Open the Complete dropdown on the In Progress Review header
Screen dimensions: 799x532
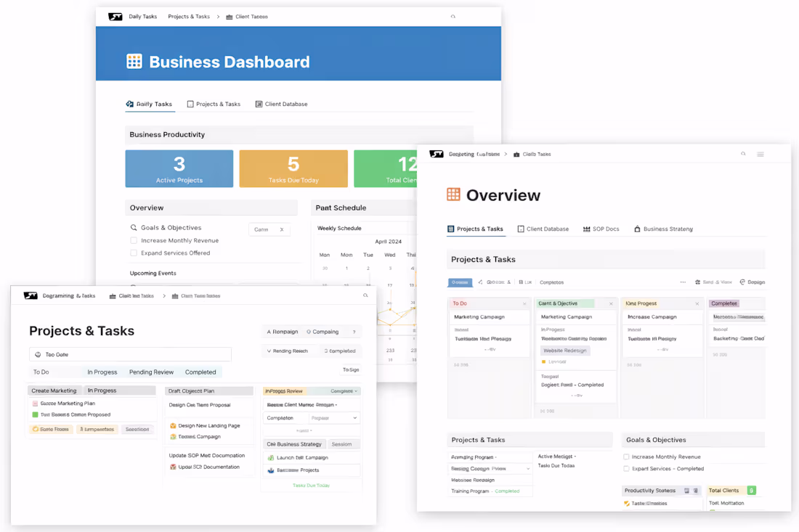(356, 391)
